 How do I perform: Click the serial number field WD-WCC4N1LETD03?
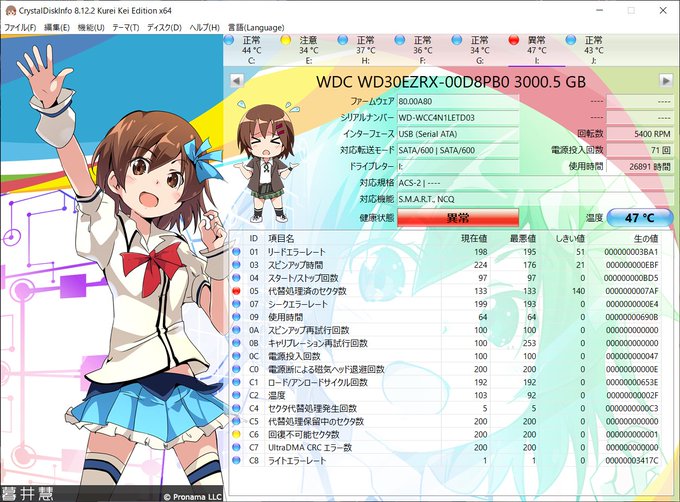click(x=458, y=117)
